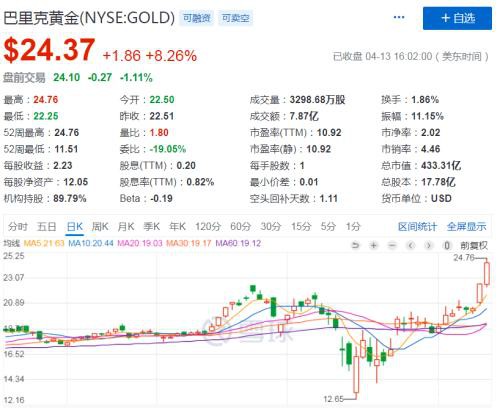Pan chart left with the left chevron

pyautogui.click(x=411, y=246)
